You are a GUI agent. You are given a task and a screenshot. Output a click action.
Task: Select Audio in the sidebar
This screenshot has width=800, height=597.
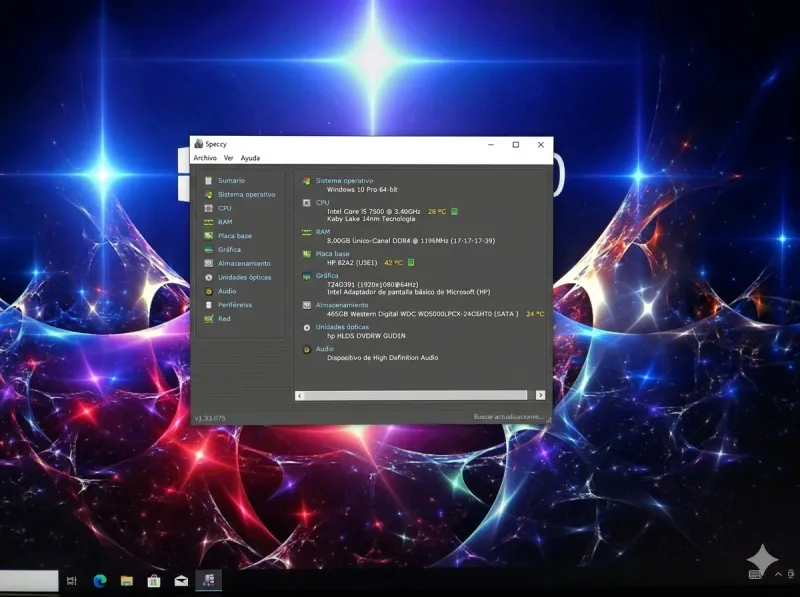[227, 291]
